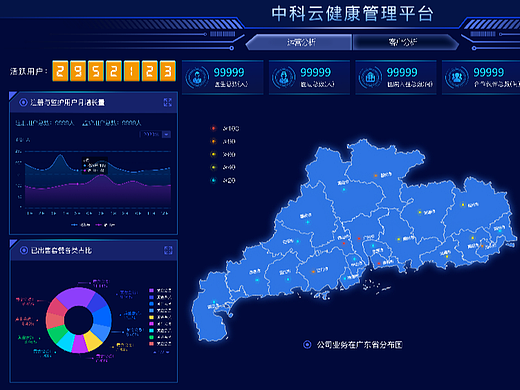Click the person badge icon in the second stat card
The height and width of the screenshot is (390, 520).
point(283,77)
